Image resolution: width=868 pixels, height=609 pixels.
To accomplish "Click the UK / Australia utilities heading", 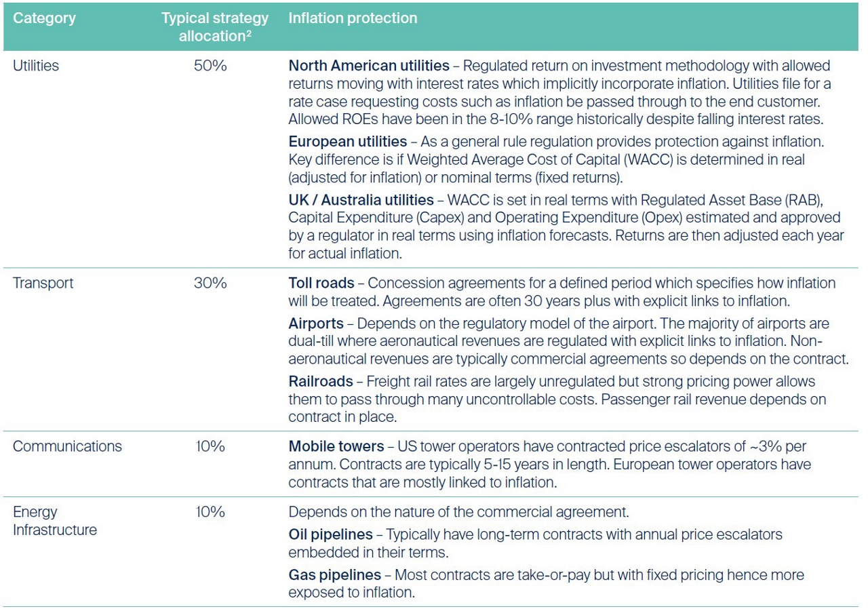I will click(x=361, y=200).
